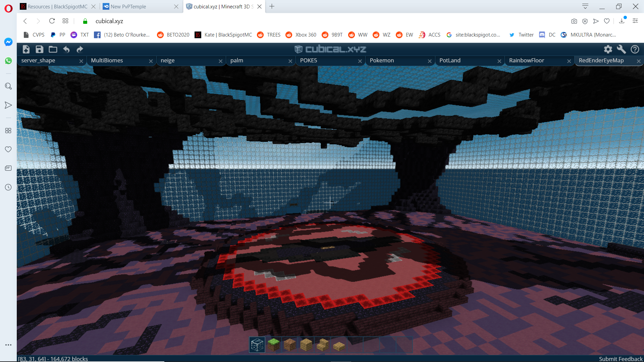
Task: Open the wrench tools panel
Action: click(621, 49)
